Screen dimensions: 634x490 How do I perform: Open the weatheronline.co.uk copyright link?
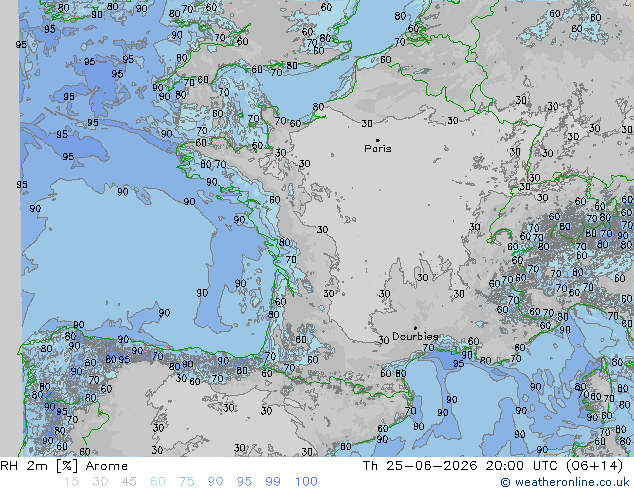point(565,482)
